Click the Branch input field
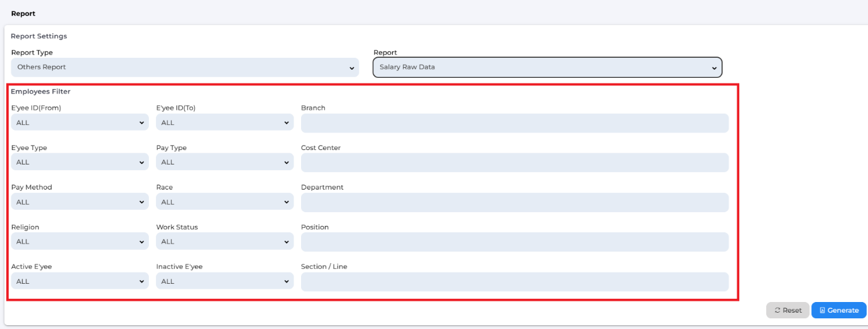 pyautogui.click(x=514, y=123)
